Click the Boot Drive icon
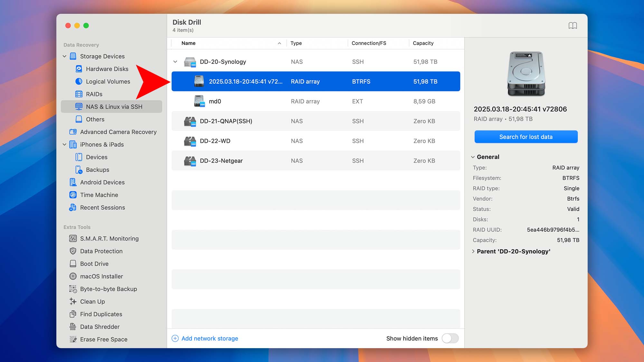644x362 pixels. (73, 264)
